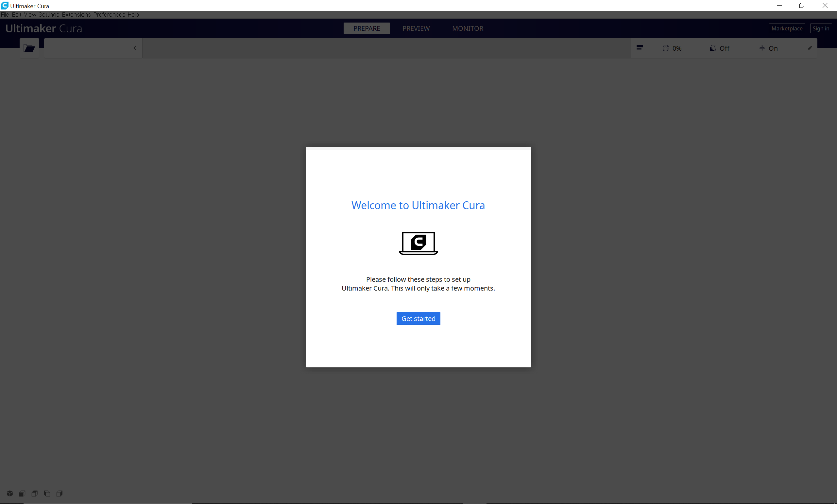Click the infill pattern icon at 0%
The height and width of the screenshot is (504, 837).
666,48
